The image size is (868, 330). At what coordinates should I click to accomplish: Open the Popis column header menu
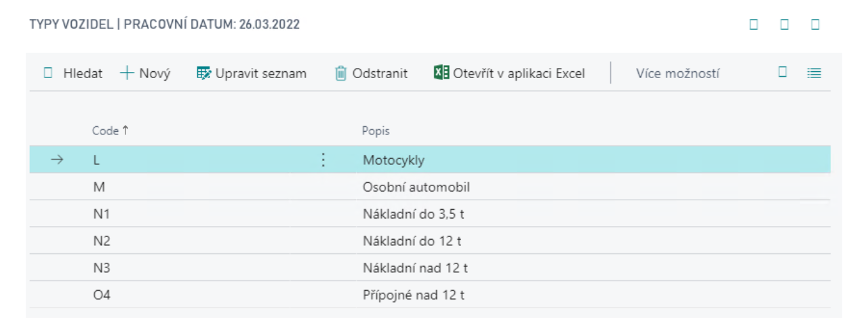pos(376,131)
